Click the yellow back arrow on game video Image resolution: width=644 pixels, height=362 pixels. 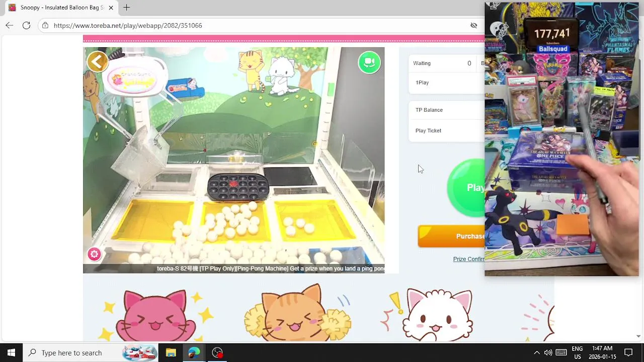tap(97, 62)
